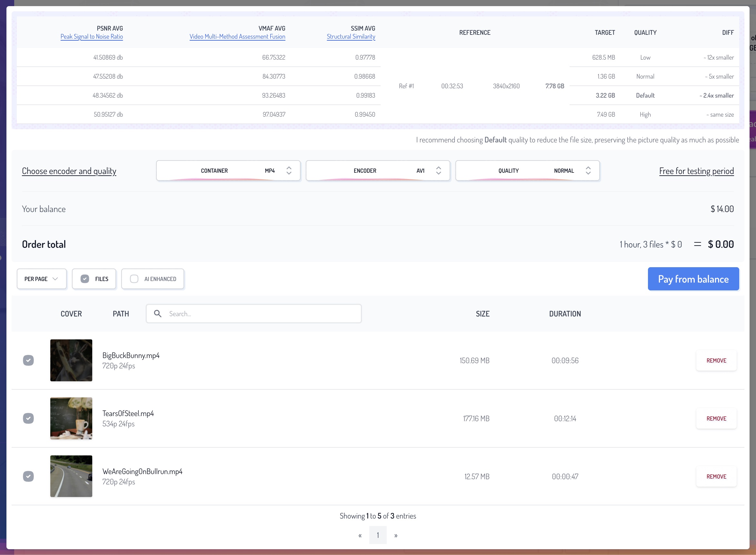
Task: Go to previous page with « arrow
Action: [x=360, y=535]
